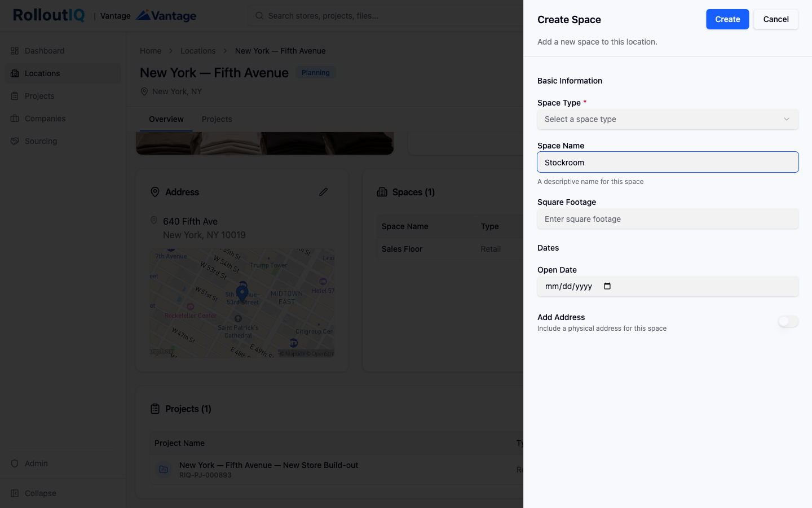Click the search stores, projects, files box
812x508 pixels.
(x=386, y=16)
